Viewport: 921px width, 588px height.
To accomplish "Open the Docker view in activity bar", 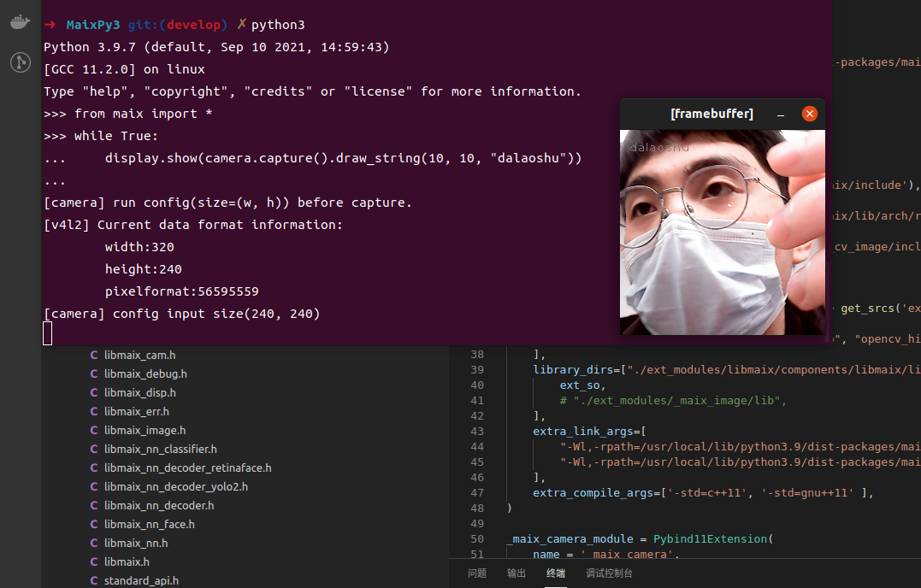I will tap(21, 22).
